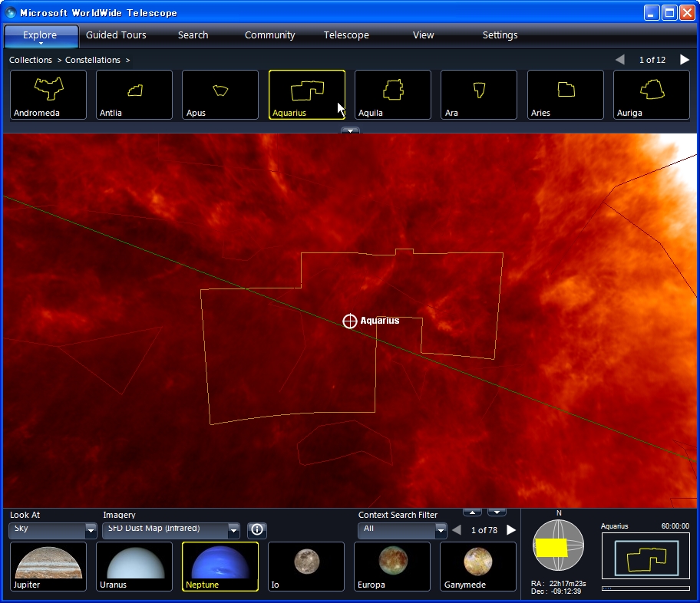This screenshot has height=603, width=700.
Task: Click the Aquarius crosshair marker in sky
Action: point(350,321)
